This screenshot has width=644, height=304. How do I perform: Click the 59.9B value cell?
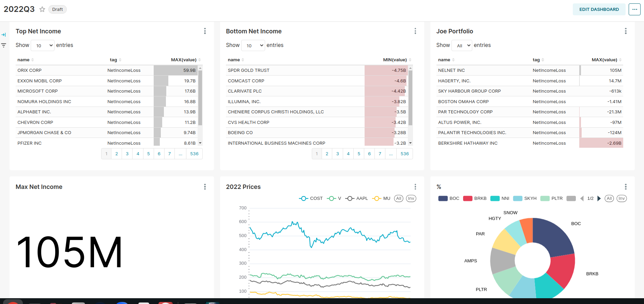[x=176, y=70]
